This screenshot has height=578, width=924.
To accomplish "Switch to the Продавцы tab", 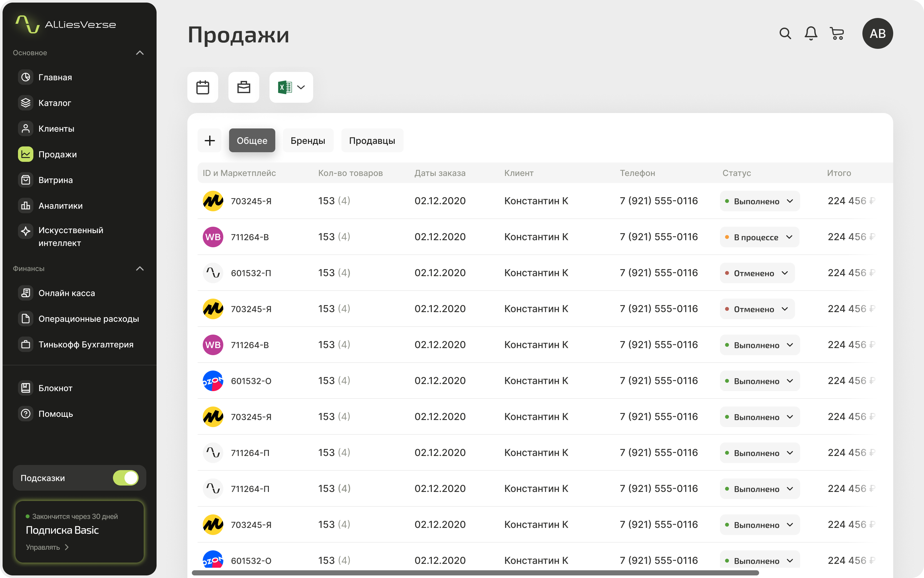I will click(x=372, y=140).
